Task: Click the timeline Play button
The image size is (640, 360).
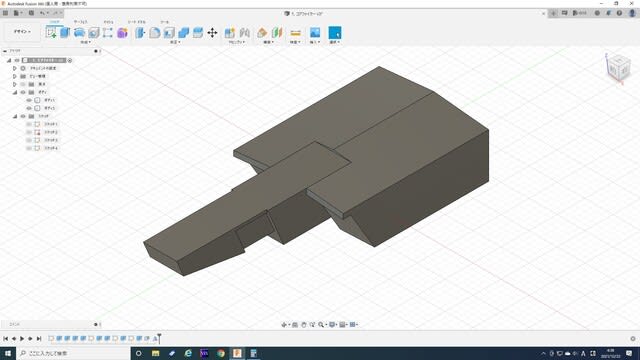Action: [x=22, y=338]
